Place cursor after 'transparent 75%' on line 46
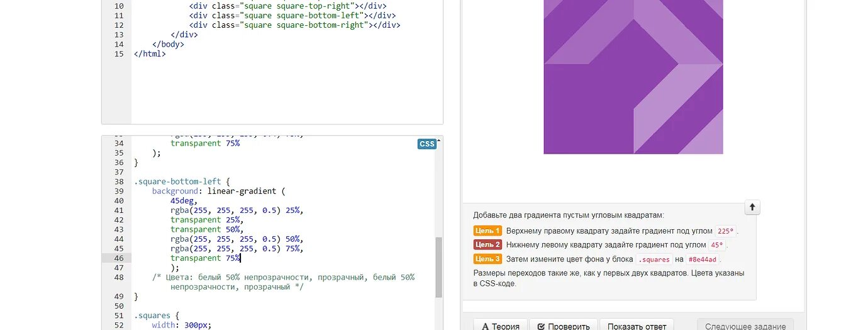Screen dimensions: 868x330 [x=240, y=258]
